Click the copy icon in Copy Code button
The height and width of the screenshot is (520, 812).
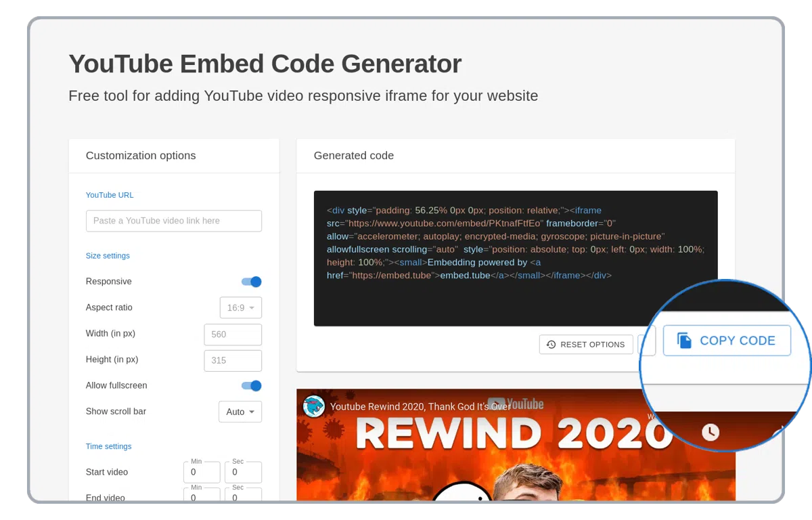click(685, 341)
